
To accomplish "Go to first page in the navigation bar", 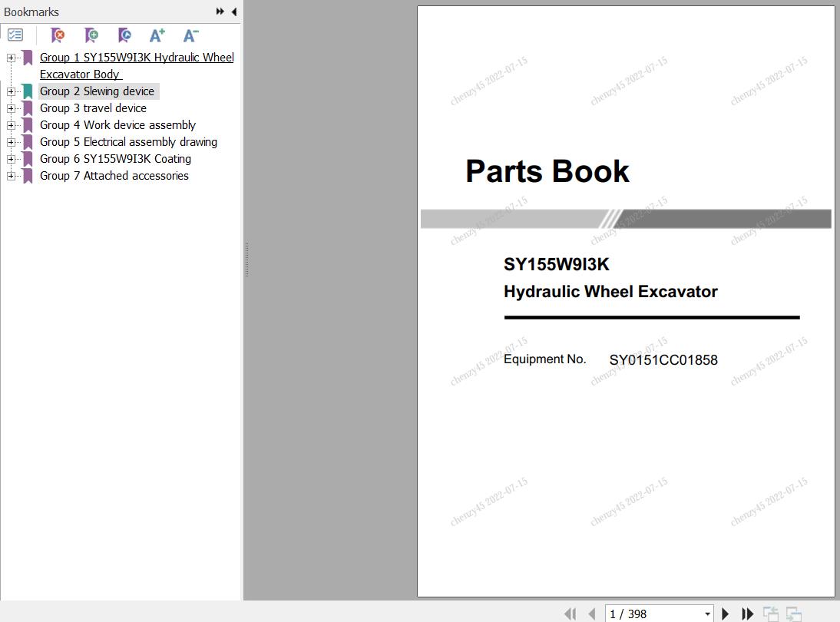I will pyautogui.click(x=570, y=614).
